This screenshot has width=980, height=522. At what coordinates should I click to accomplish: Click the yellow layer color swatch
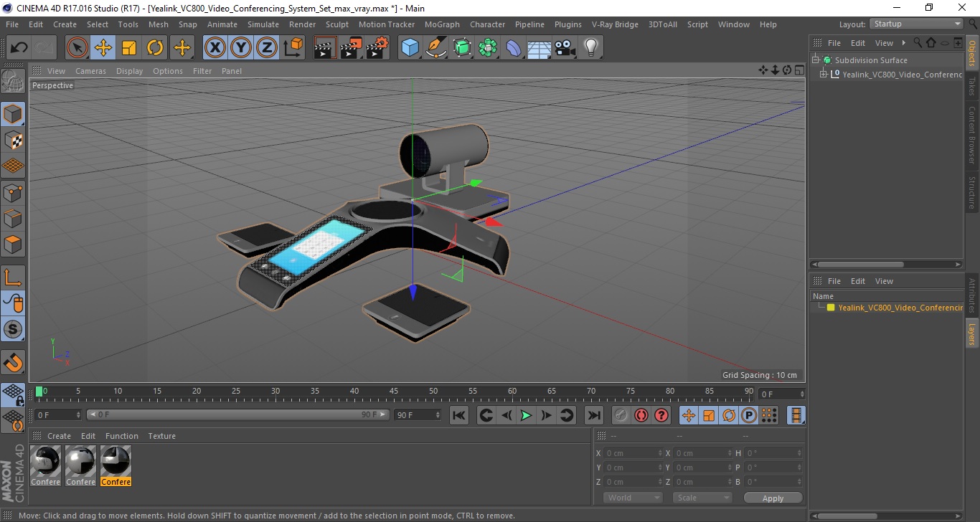pyautogui.click(x=831, y=308)
